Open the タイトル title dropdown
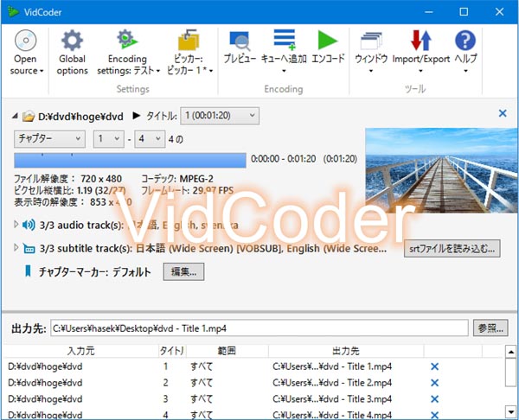 pyautogui.click(x=220, y=115)
